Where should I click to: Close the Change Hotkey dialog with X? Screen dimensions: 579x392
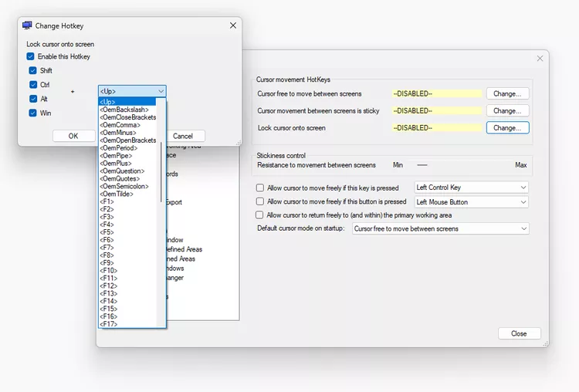point(233,25)
